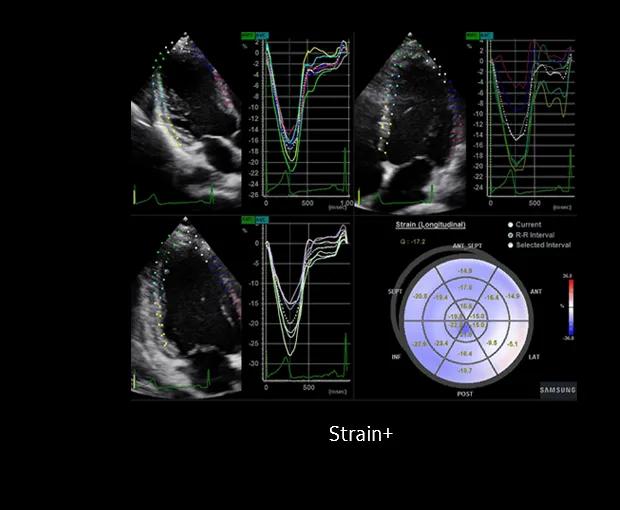This screenshot has height=510, width=620.
Task: Select the Current radio button
Action: pos(510,225)
